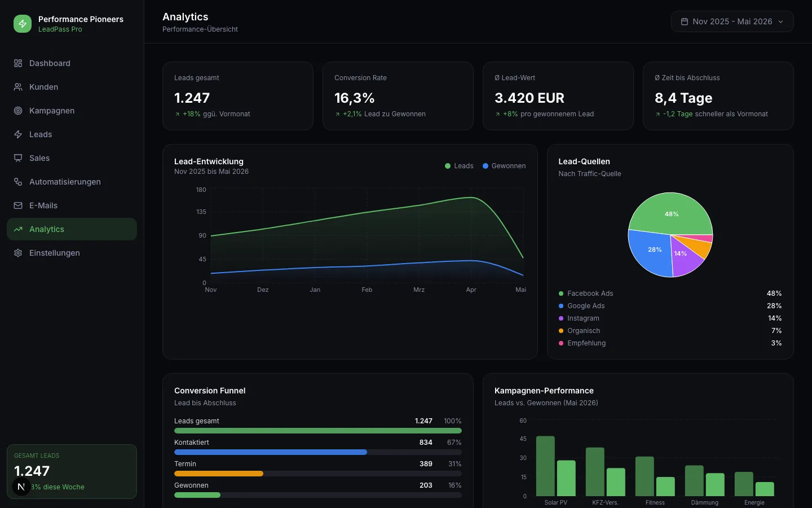The image size is (812, 508).
Task: Open Automatisierungen page
Action: (x=72, y=182)
